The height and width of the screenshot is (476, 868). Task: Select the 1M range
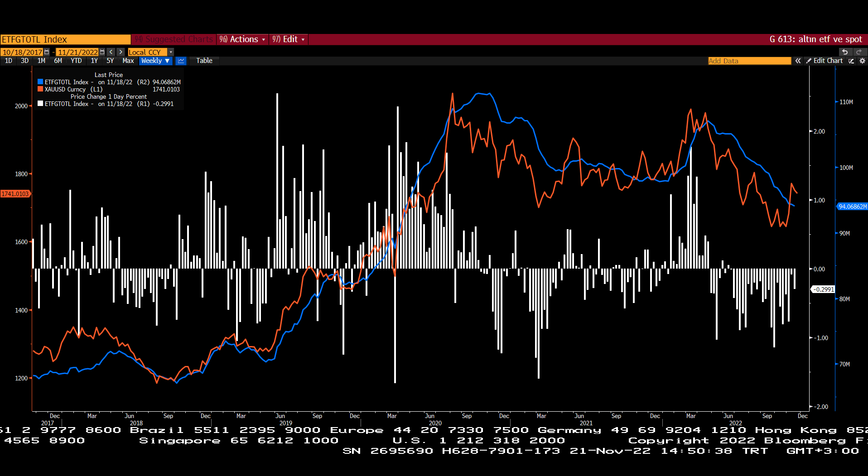click(41, 61)
